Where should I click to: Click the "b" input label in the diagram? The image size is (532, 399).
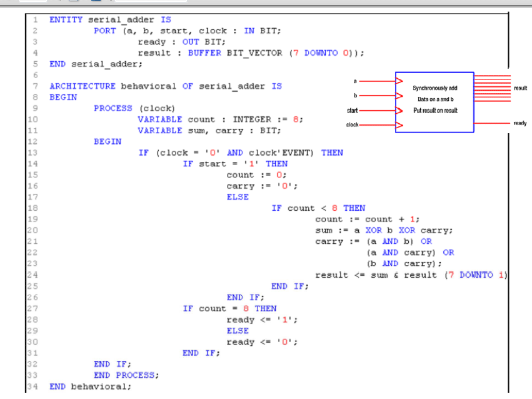tap(355, 96)
